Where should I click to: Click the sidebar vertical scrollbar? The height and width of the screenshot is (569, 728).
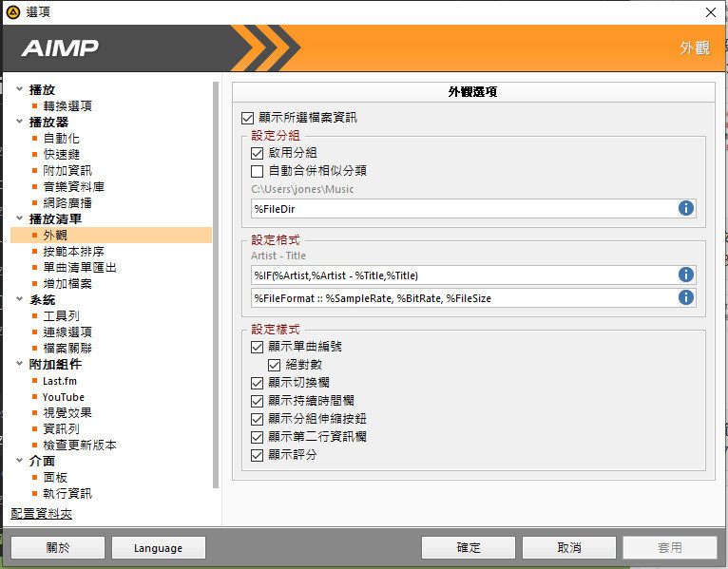[216, 285]
